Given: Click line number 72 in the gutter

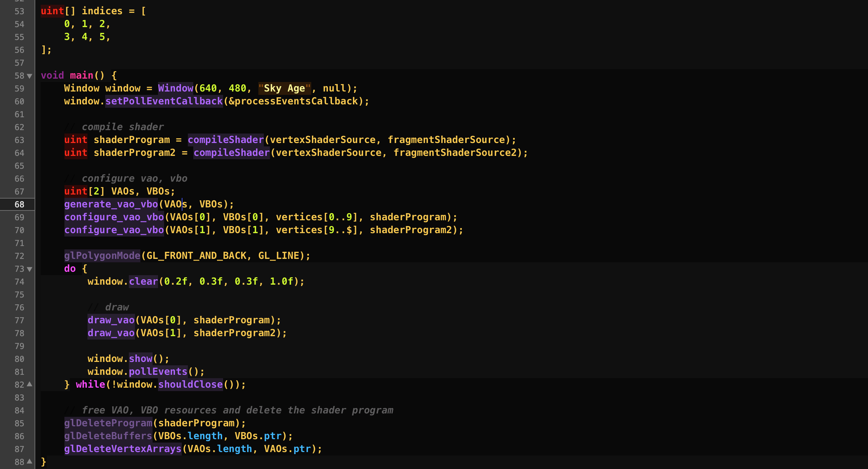Looking at the screenshot, I should tap(19, 256).
